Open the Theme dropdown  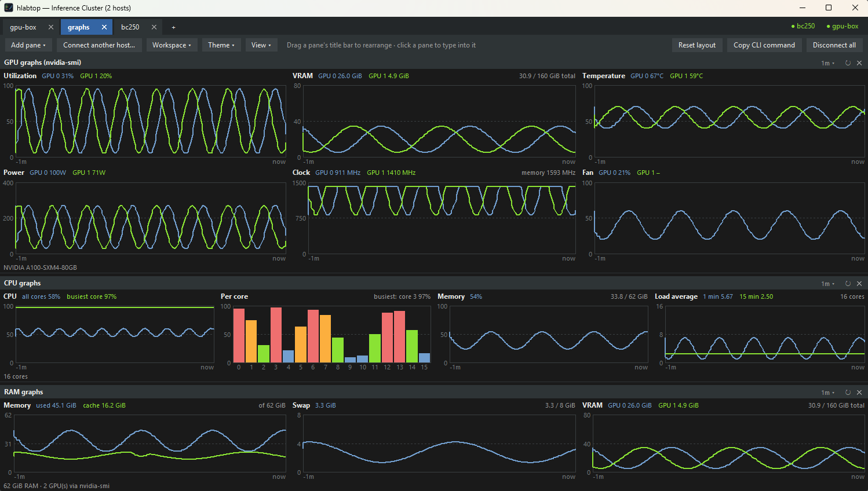click(221, 45)
